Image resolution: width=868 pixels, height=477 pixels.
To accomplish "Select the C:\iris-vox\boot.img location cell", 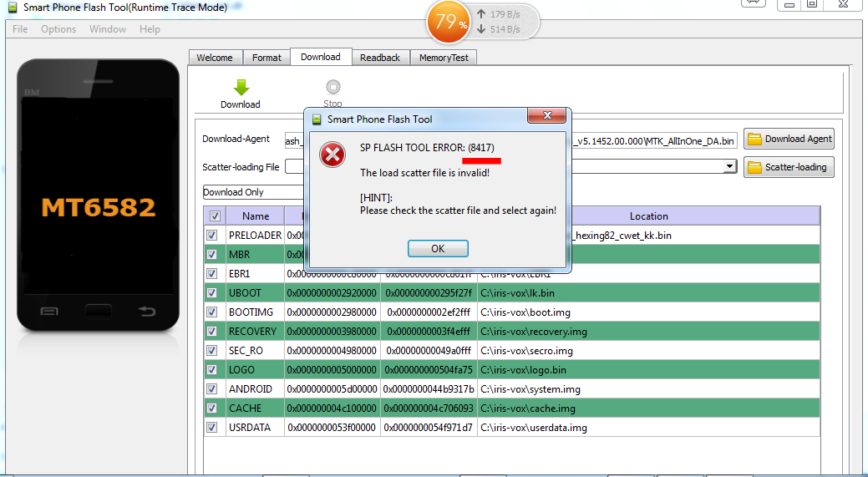I will (x=649, y=312).
